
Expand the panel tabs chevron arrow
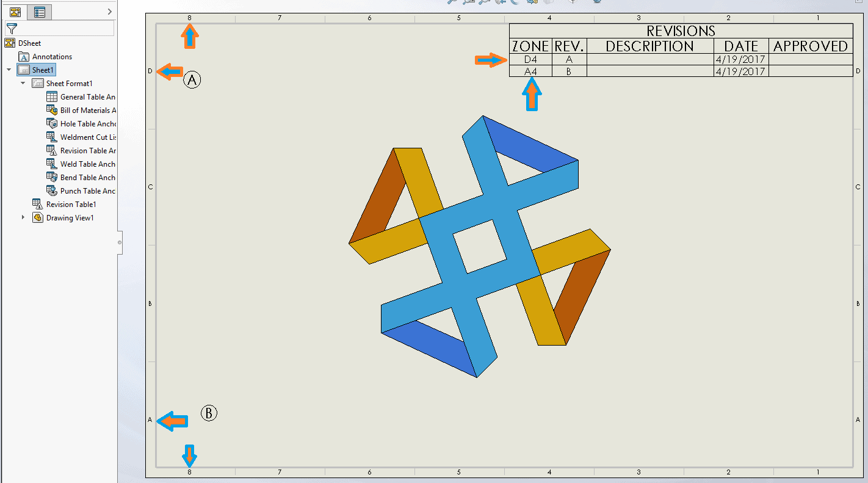[110, 12]
